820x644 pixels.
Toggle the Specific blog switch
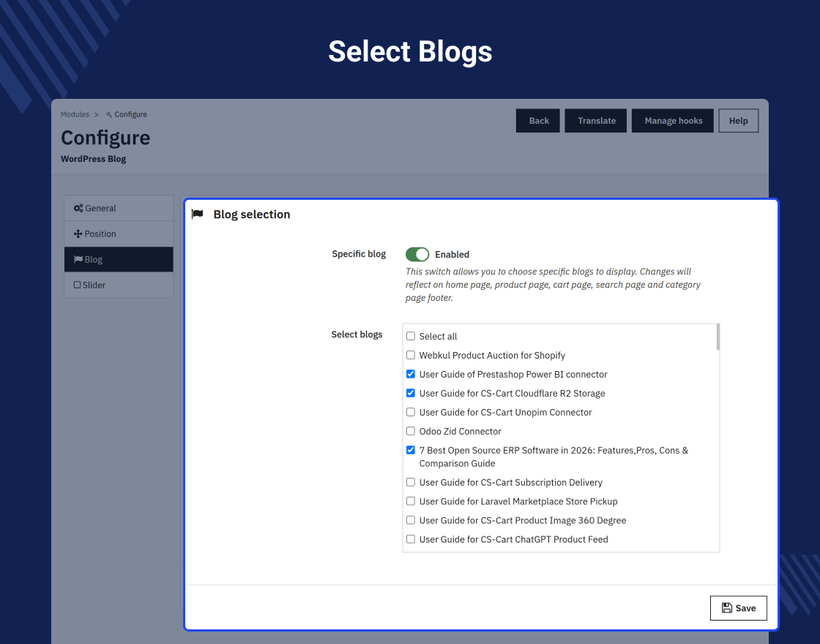click(417, 254)
